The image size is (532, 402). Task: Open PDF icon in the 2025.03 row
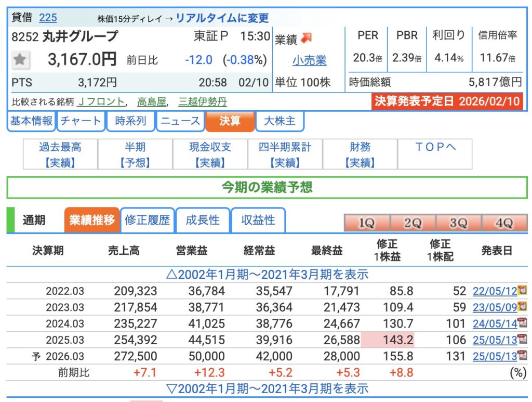[523, 339]
